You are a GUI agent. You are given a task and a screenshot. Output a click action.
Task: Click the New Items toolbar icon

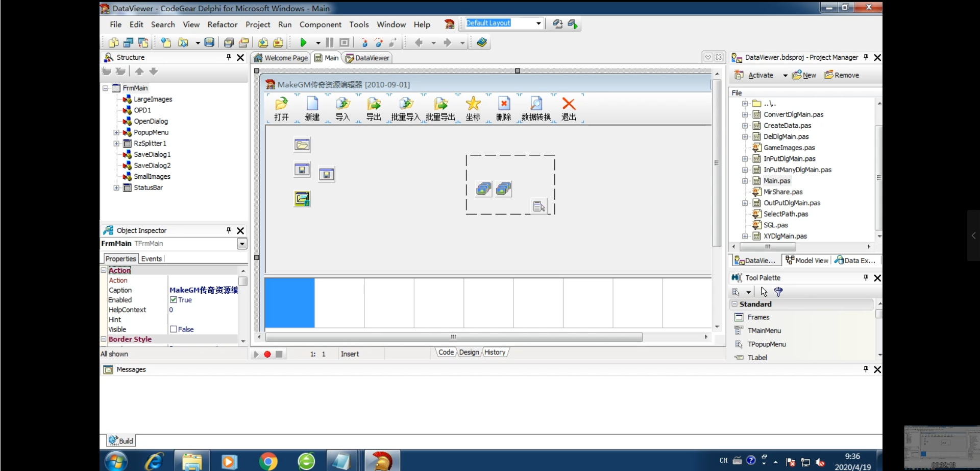click(166, 42)
